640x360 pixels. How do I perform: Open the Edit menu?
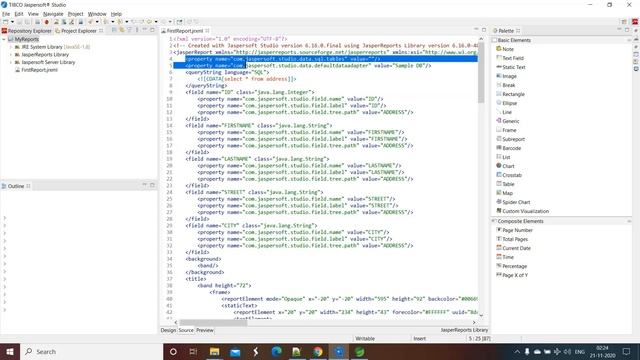click(19, 14)
